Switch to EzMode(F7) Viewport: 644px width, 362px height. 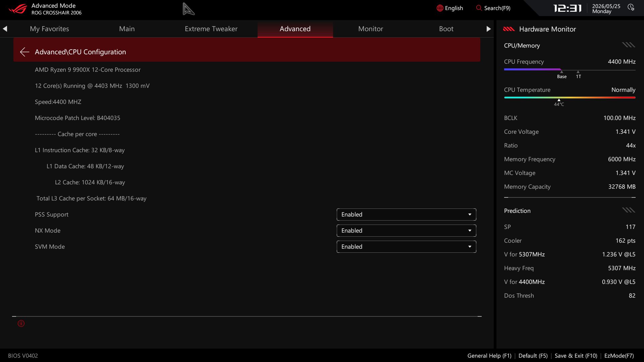click(619, 356)
